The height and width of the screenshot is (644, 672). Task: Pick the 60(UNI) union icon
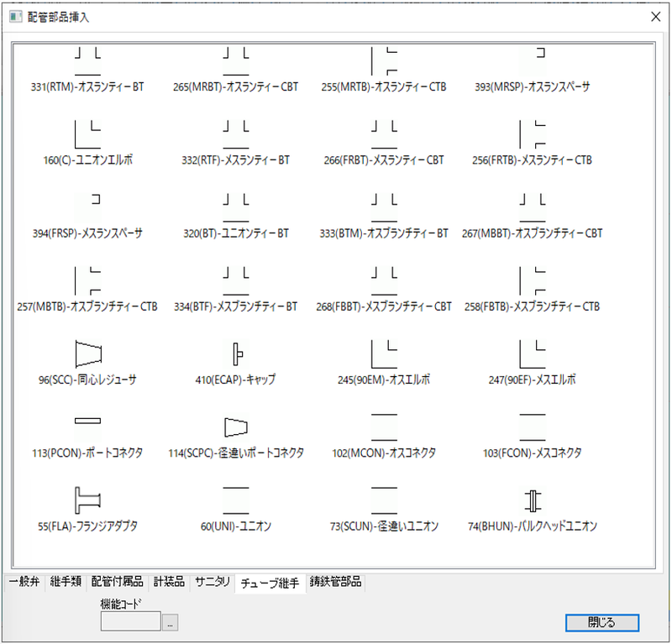pos(236,500)
